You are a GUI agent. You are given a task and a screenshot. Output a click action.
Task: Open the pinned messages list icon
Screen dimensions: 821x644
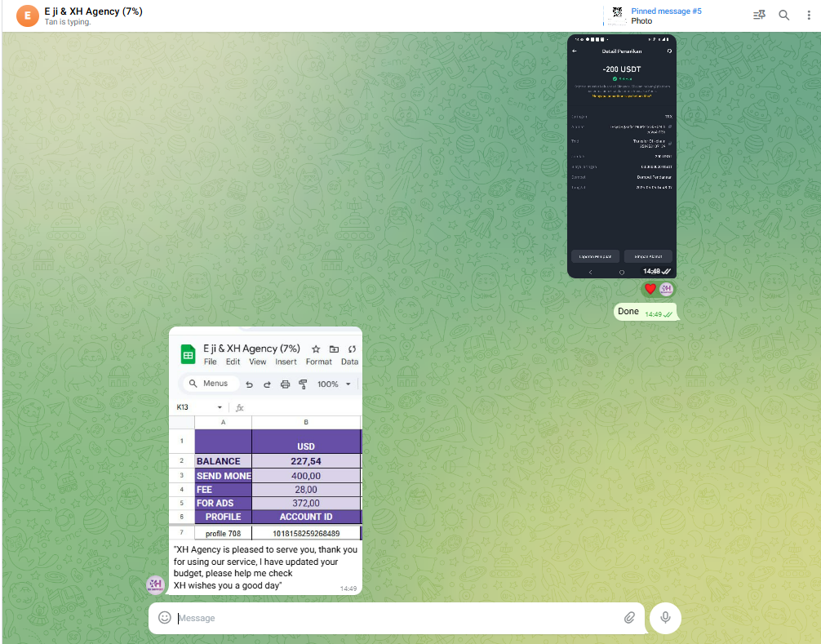click(x=759, y=16)
